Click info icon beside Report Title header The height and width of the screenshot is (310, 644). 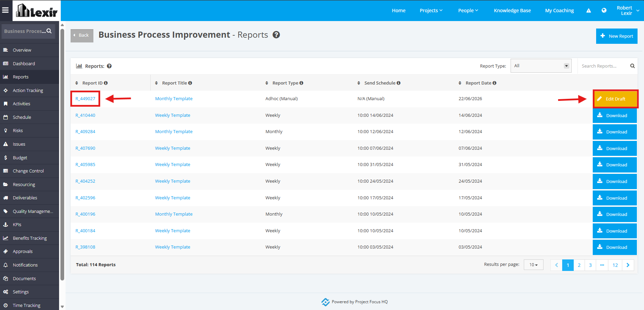(190, 83)
